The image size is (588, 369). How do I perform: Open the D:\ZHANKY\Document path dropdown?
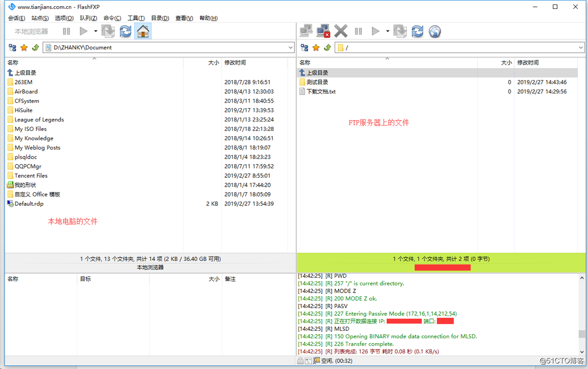(x=290, y=47)
